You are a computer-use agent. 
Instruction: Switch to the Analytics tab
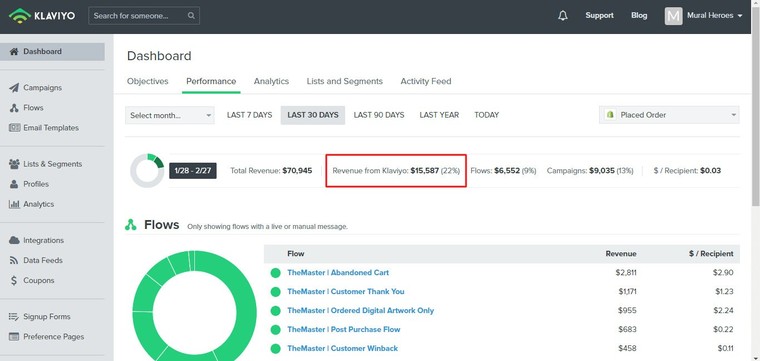[x=271, y=81]
